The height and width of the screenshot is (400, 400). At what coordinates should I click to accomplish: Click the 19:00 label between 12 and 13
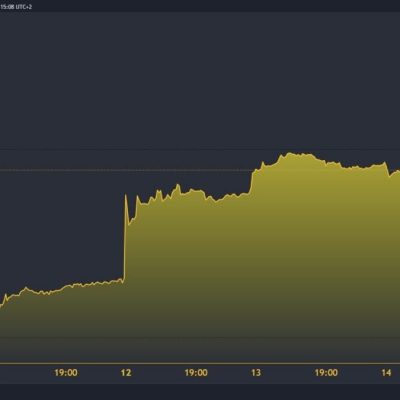(196, 372)
